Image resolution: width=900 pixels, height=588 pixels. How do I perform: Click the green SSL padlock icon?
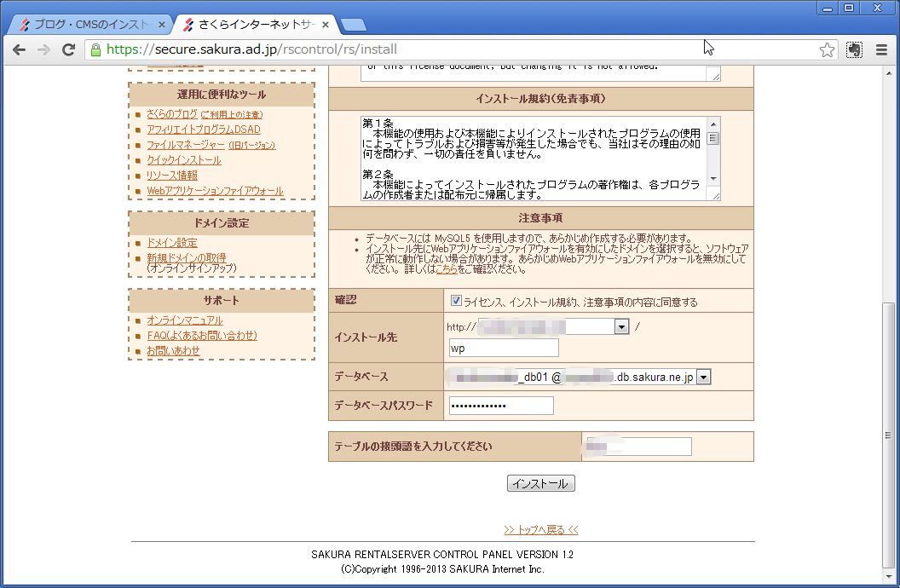tap(95, 50)
